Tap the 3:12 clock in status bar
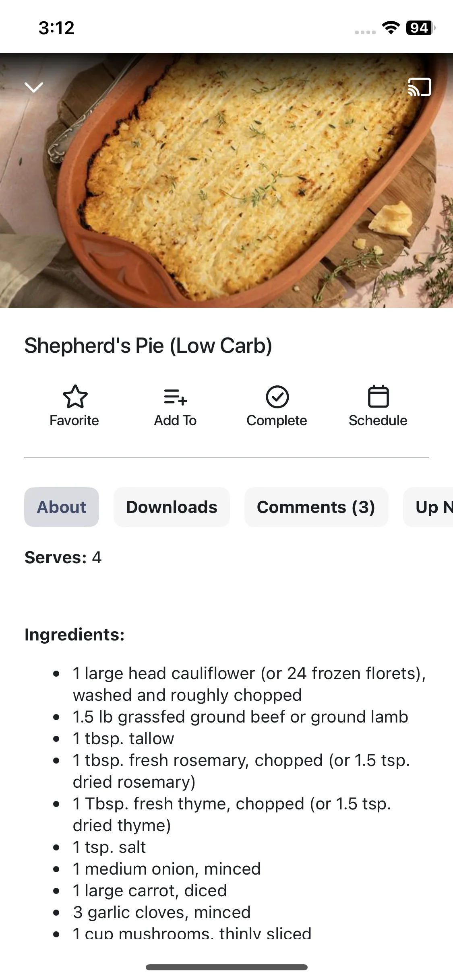 point(56,28)
